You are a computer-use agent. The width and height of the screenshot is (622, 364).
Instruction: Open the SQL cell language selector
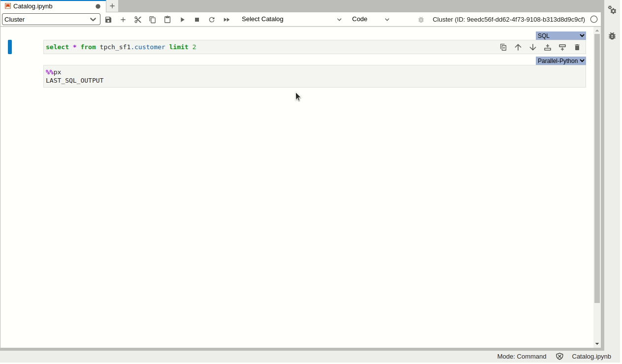(x=560, y=36)
